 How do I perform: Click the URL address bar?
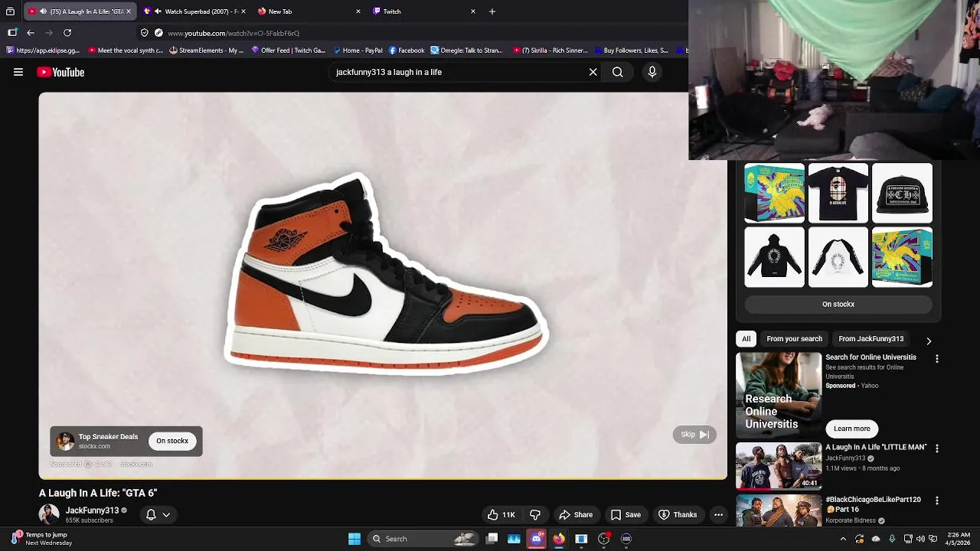click(x=413, y=33)
